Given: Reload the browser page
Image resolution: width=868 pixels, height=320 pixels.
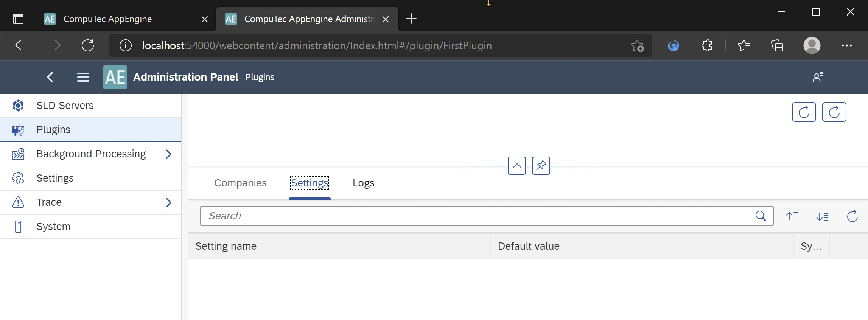Looking at the screenshot, I should tap(88, 45).
